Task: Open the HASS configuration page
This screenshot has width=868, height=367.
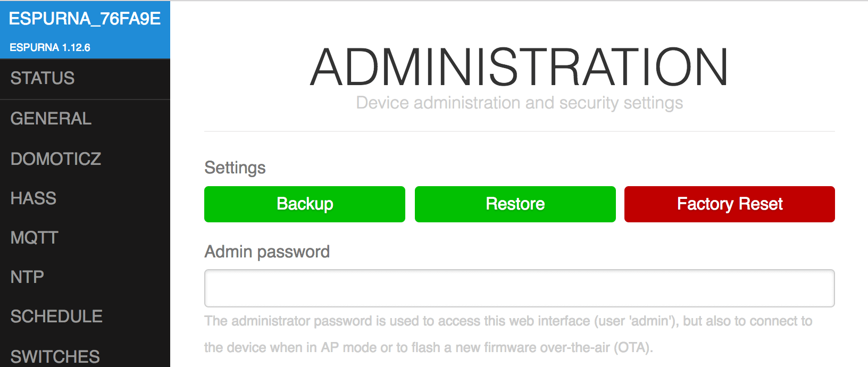Action: (x=34, y=198)
